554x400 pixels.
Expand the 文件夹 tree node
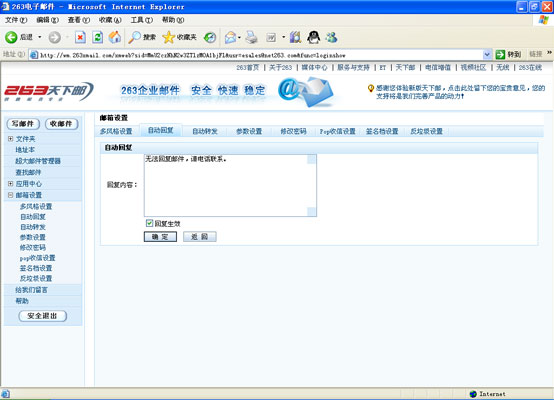pyautogui.click(x=11, y=139)
